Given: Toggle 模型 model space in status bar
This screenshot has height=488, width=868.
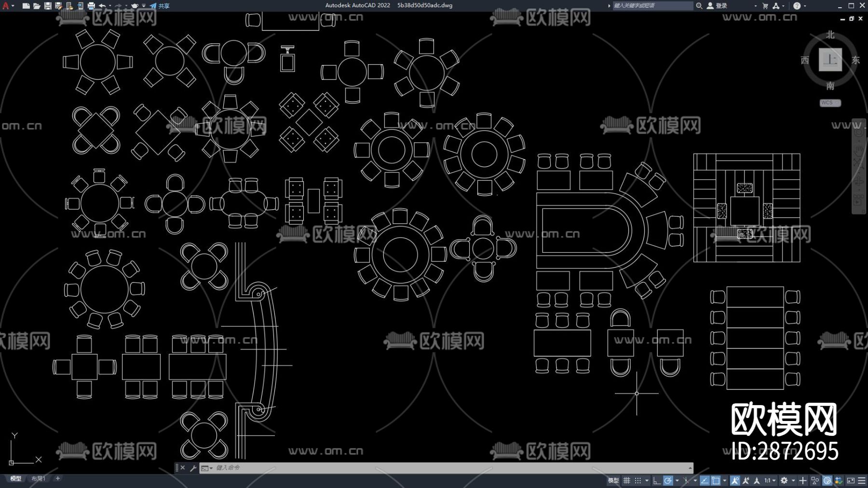Looking at the screenshot, I should click(x=613, y=481).
